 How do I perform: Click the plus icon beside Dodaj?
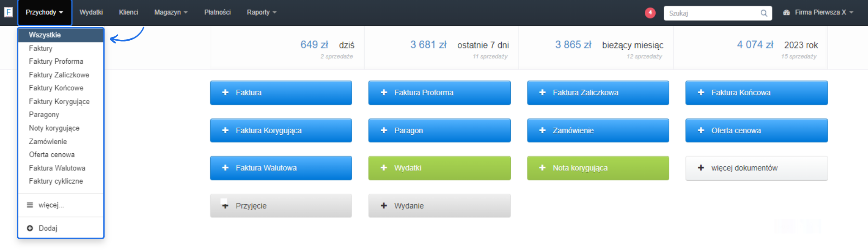(30, 228)
